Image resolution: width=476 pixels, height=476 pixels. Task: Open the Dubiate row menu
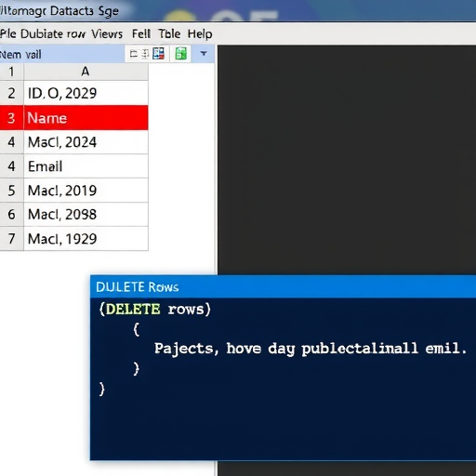[53, 33]
